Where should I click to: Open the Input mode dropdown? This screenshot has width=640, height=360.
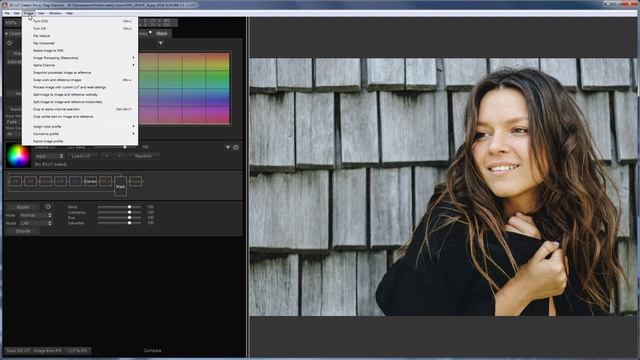point(49,156)
